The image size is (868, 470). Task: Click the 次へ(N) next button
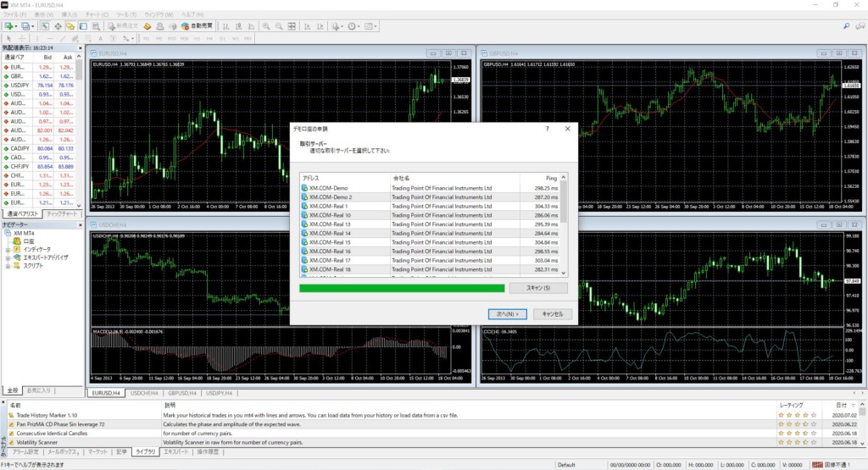click(507, 314)
